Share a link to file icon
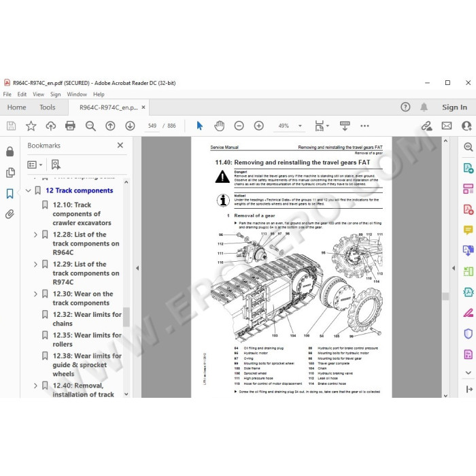The image size is (476, 476). click(x=426, y=126)
